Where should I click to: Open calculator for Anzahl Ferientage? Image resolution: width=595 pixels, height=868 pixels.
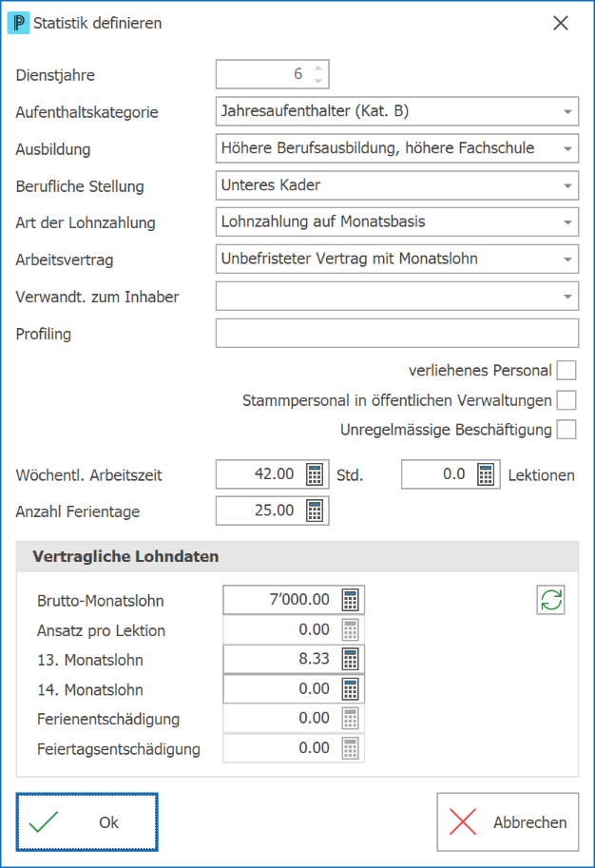click(x=315, y=511)
